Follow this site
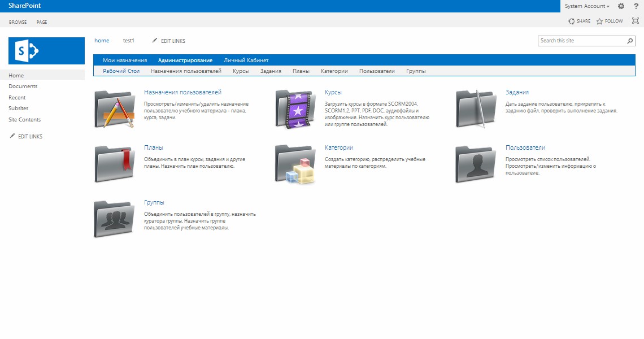Viewport: 644px width, 339px height. [x=610, y=21]
